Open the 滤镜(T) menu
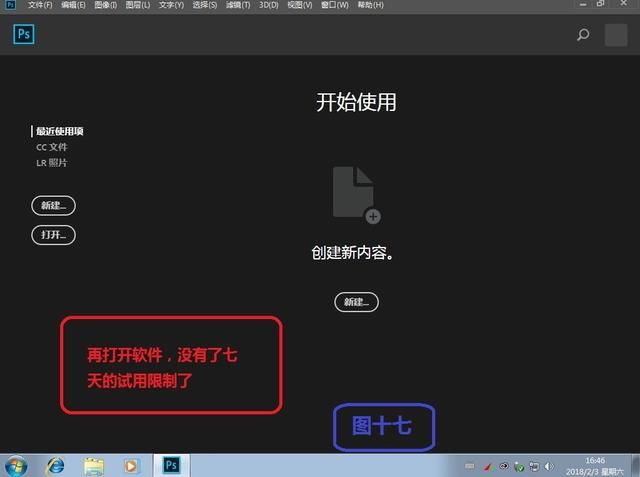The image size is (640, 477). (238, 5)
